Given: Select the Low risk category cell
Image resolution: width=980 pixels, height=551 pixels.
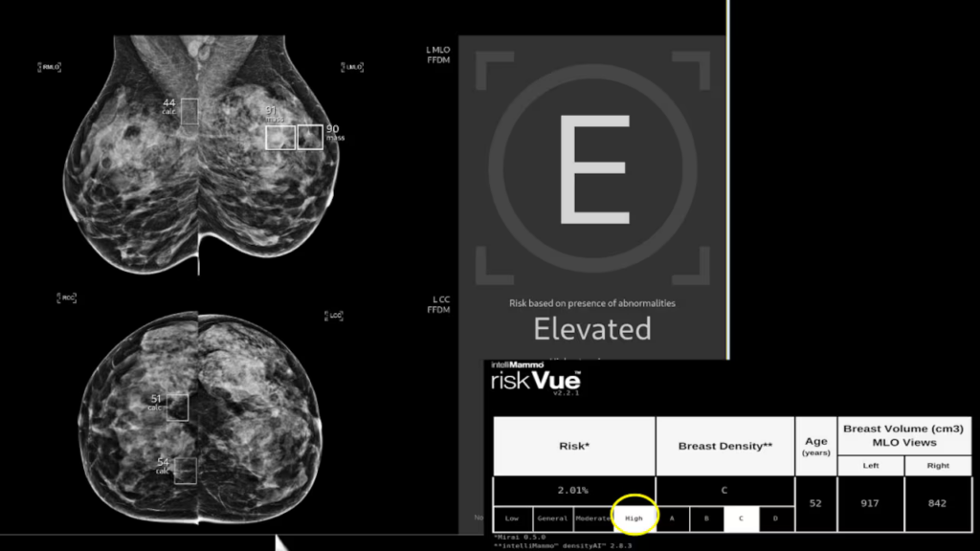Looking at the screenshot, I should point(512,518).
